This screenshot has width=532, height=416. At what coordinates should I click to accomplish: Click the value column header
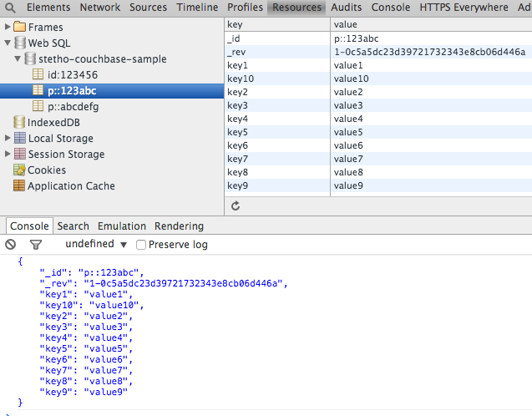point(431,24)
